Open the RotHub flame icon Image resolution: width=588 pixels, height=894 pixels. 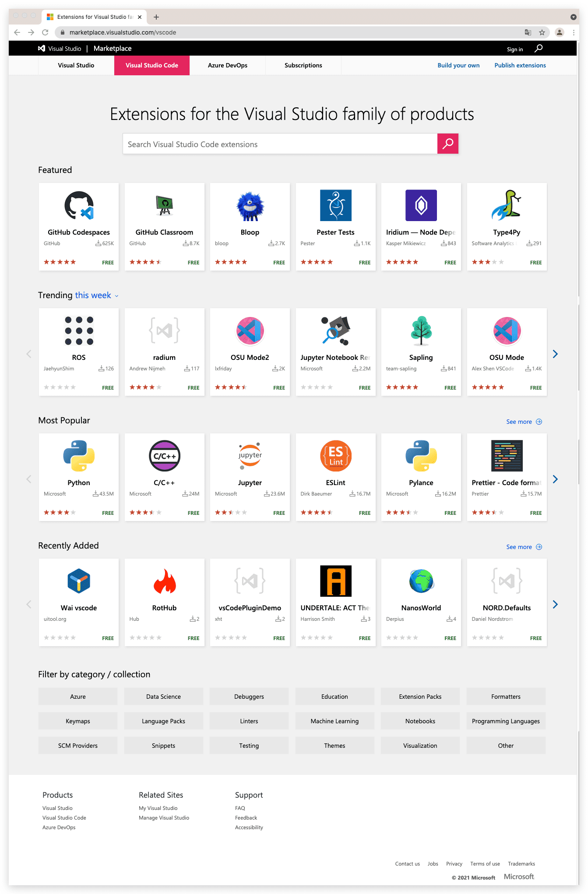click(x=165, y=581)
